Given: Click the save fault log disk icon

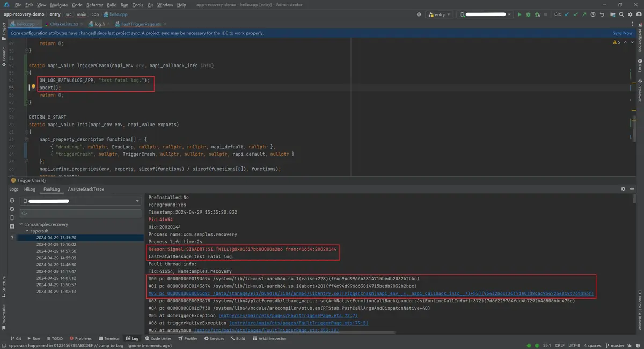Looking at the screenshot, I should 12,227.
